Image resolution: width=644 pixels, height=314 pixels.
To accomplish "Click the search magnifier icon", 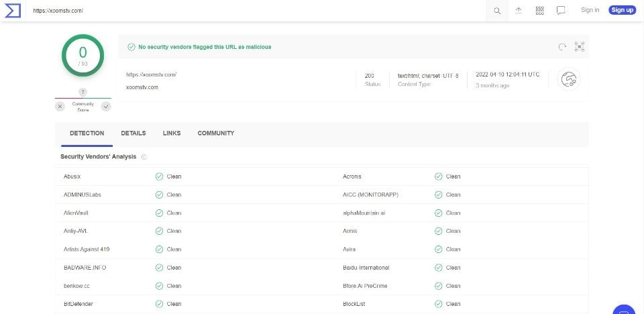I will (497, 11).
